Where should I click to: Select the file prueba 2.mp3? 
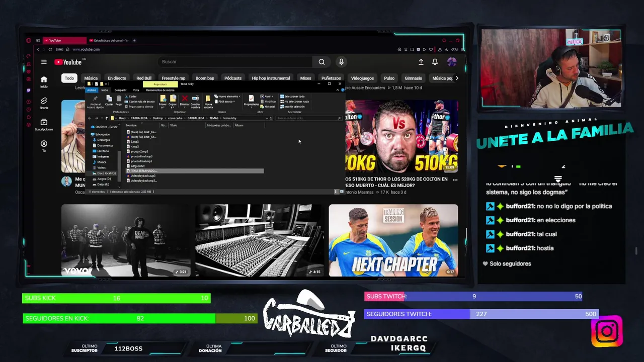(x=139, y=151)
